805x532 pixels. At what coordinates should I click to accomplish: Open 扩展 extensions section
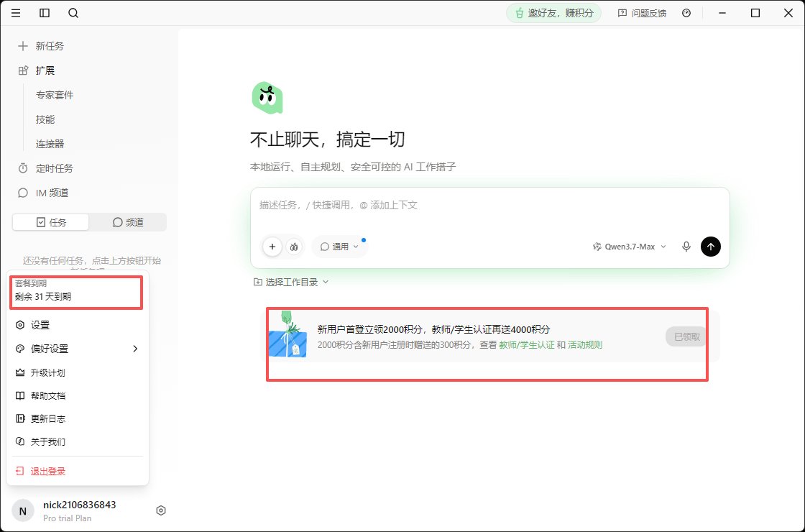tap(37, 70)
